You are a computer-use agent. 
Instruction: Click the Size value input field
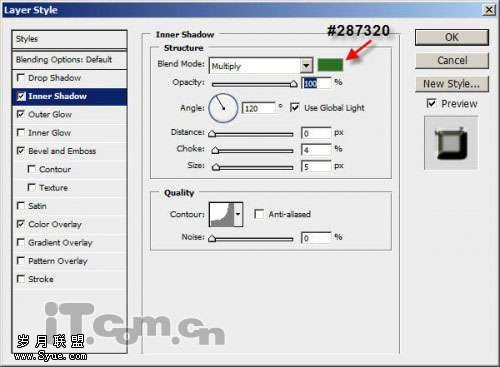tap(316, 166)
